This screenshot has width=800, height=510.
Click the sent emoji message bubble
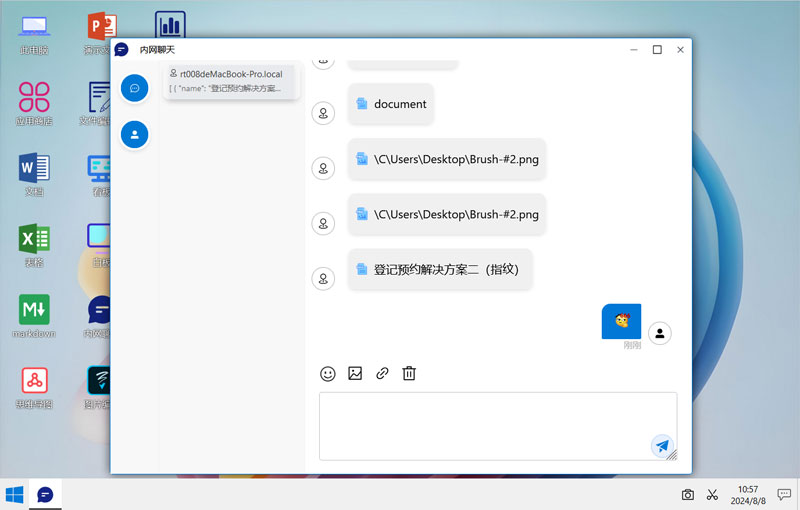pyautogui.click(x=621, y=321)
